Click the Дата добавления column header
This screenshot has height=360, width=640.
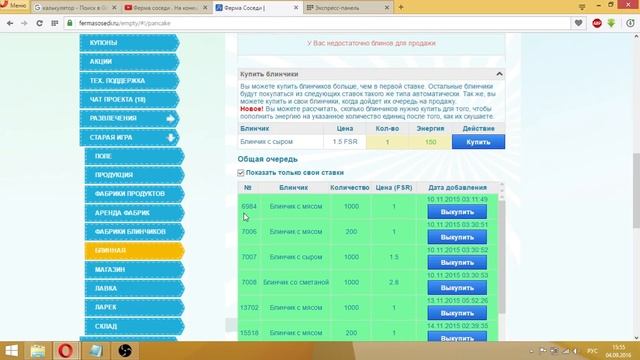click(x=457, y=188)
